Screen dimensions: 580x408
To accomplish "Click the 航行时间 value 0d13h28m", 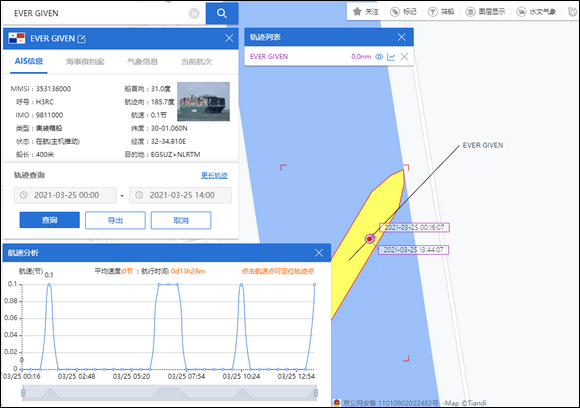I will click(x=188, y=271).
